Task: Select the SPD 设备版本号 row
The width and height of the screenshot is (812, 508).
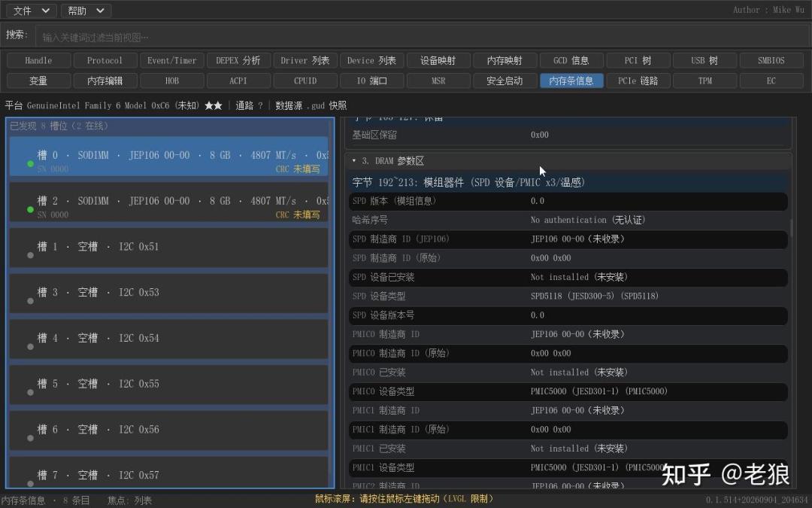Action: 568,315
